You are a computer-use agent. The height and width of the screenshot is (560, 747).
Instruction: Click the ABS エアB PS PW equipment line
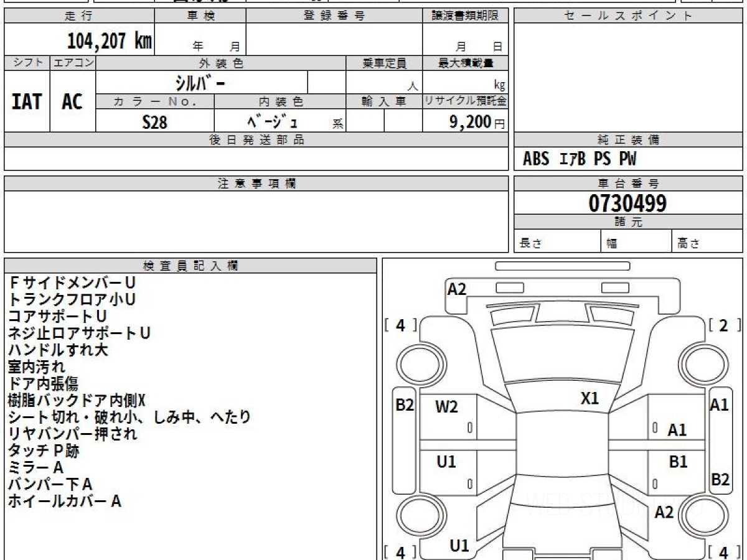click(x=580, y=159)
